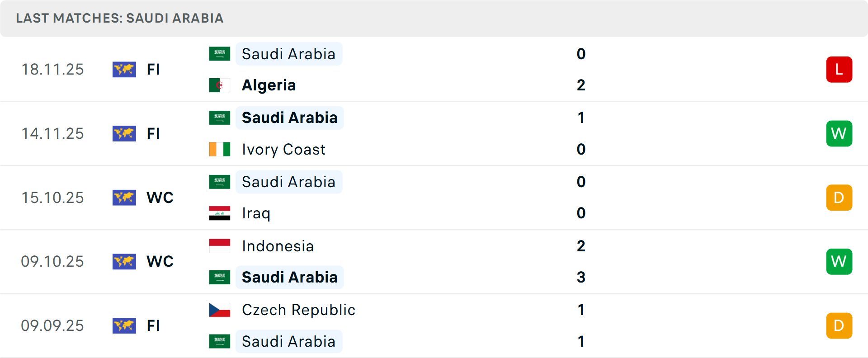Click the globe icon beside the WC match
The width and height of the screenshot is (868, 358).
(124, 198)
